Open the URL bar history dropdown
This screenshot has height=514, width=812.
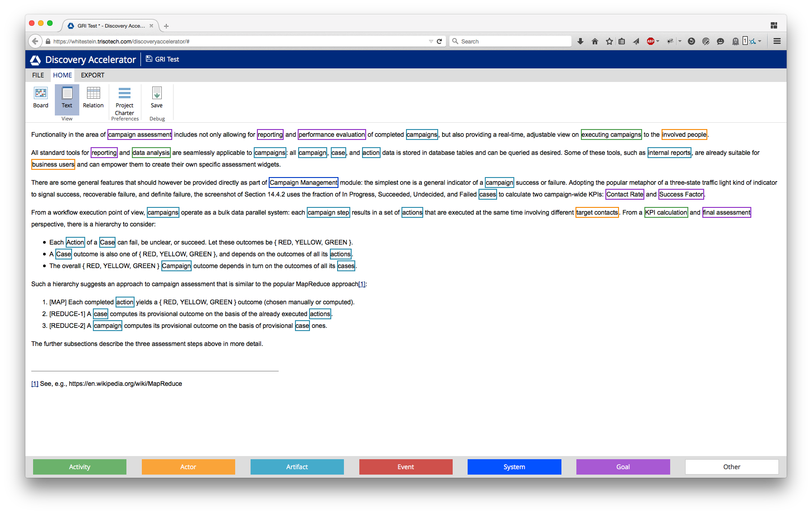430,41
